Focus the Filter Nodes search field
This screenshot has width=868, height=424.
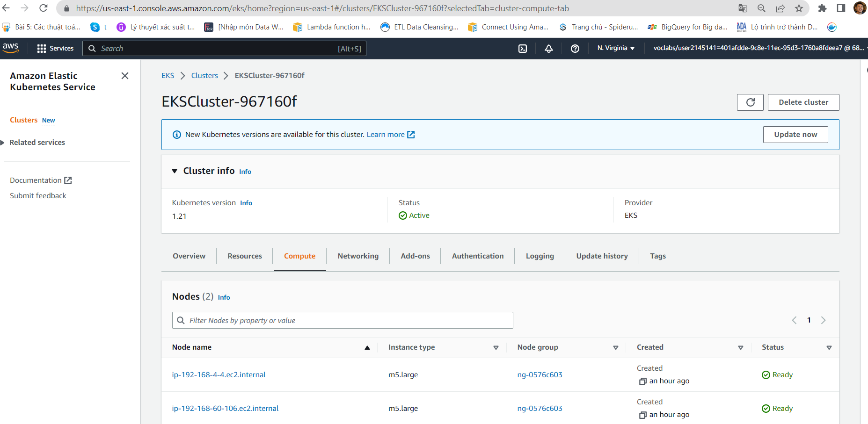[x=343, y=320]
